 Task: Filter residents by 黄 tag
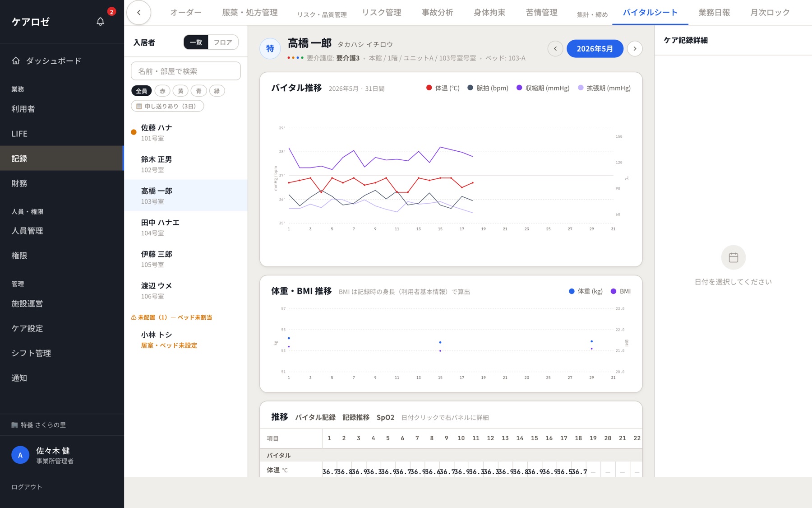[180, 91]
